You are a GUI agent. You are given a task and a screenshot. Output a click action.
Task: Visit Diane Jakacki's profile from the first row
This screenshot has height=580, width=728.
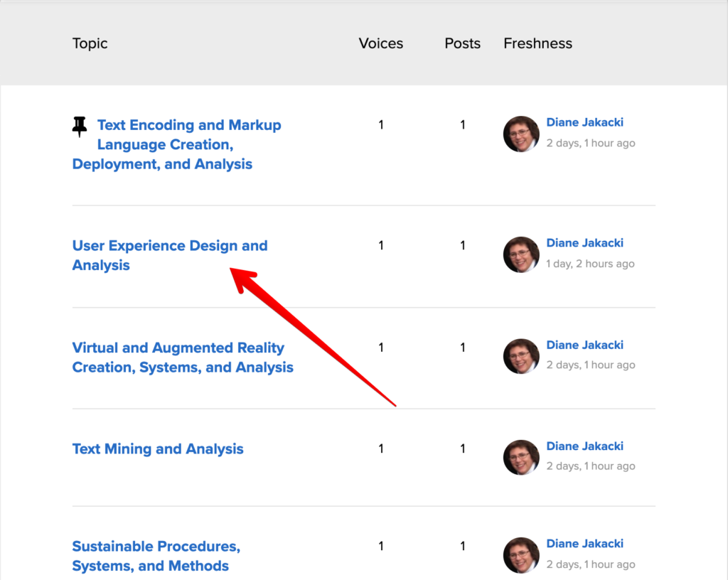[585, 122]
